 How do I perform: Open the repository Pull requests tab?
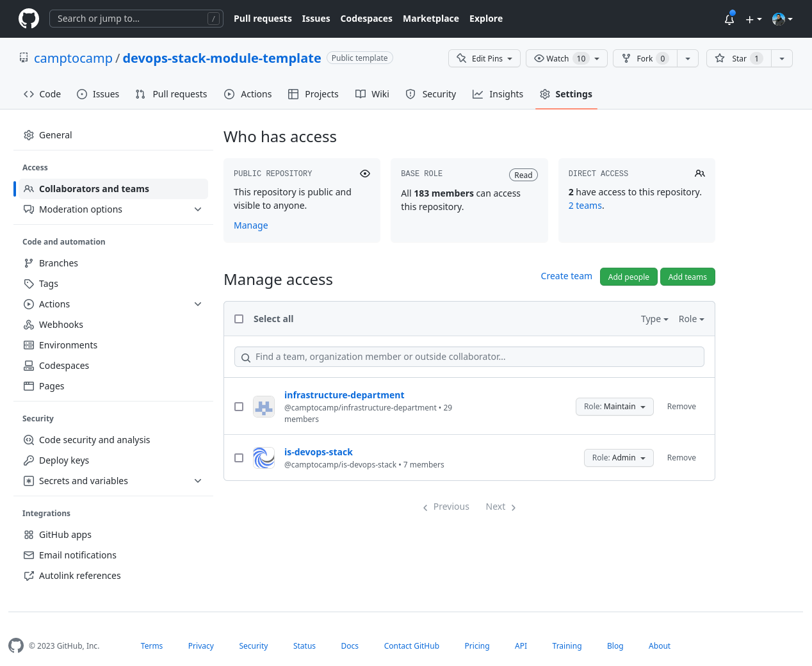coord(172,94)
